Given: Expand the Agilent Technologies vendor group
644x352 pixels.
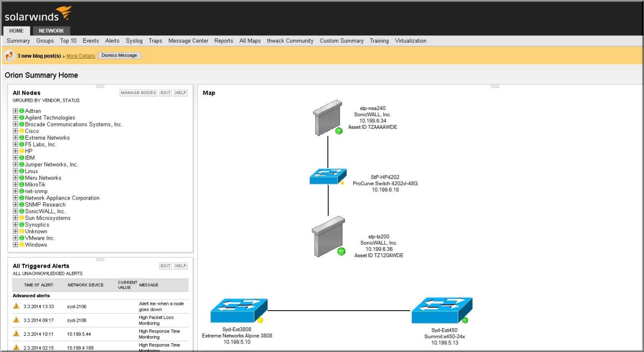Looking at the screenshot, I should (15, 118).
